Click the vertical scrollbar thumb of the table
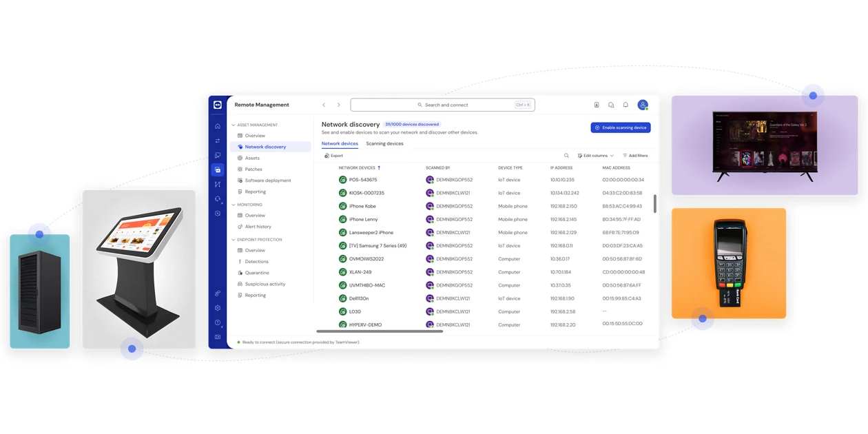The height and width of the screenshot is (434, 868). [x=654, y=204]
